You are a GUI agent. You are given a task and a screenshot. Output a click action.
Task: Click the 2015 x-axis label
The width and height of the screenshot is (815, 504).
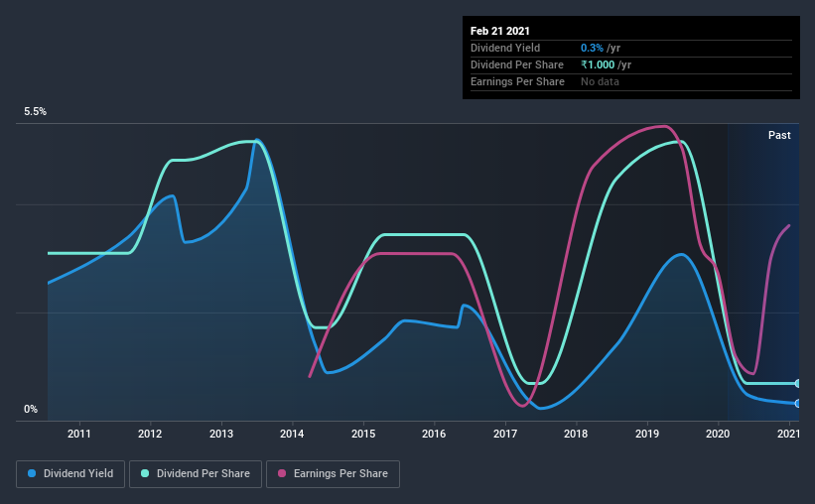point(362,434)
